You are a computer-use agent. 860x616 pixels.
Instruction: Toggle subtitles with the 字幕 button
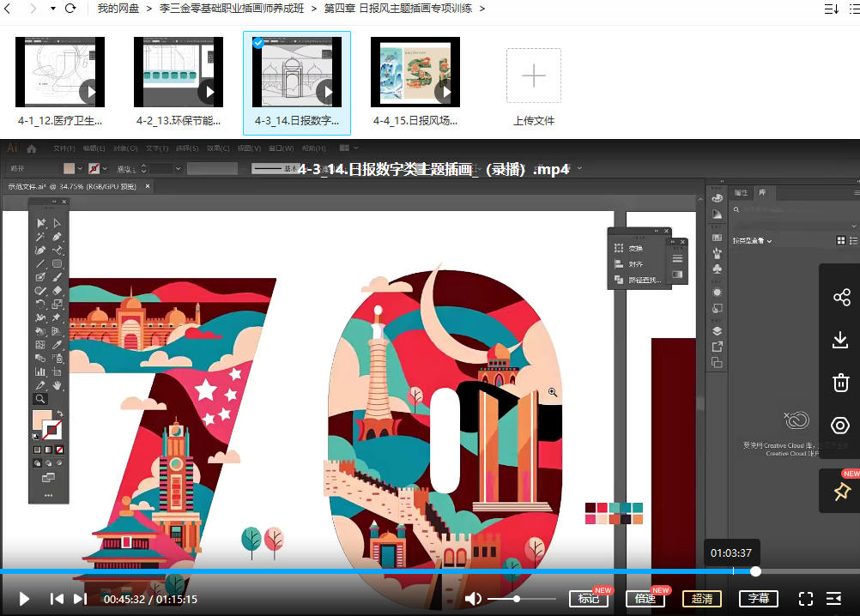click(758, 599)
